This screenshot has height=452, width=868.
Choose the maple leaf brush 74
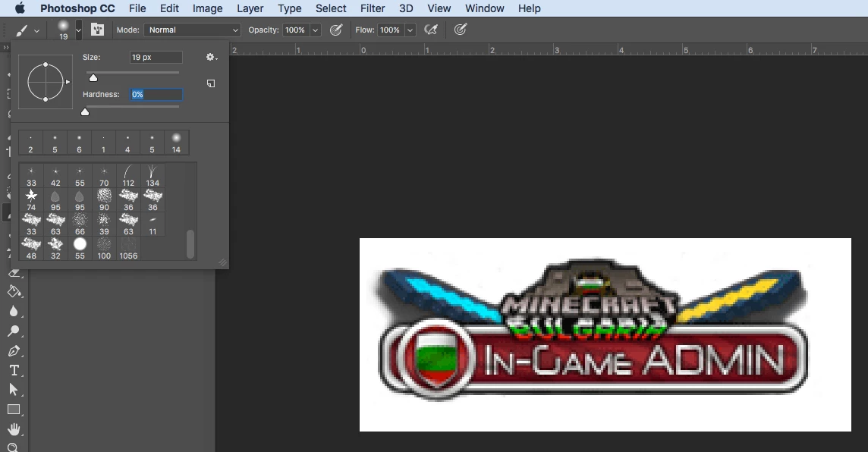[32, 199]
